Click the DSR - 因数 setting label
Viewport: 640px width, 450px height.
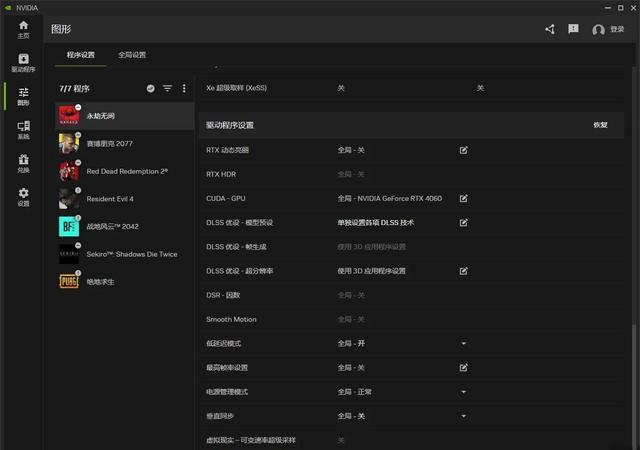click(223, 295)
